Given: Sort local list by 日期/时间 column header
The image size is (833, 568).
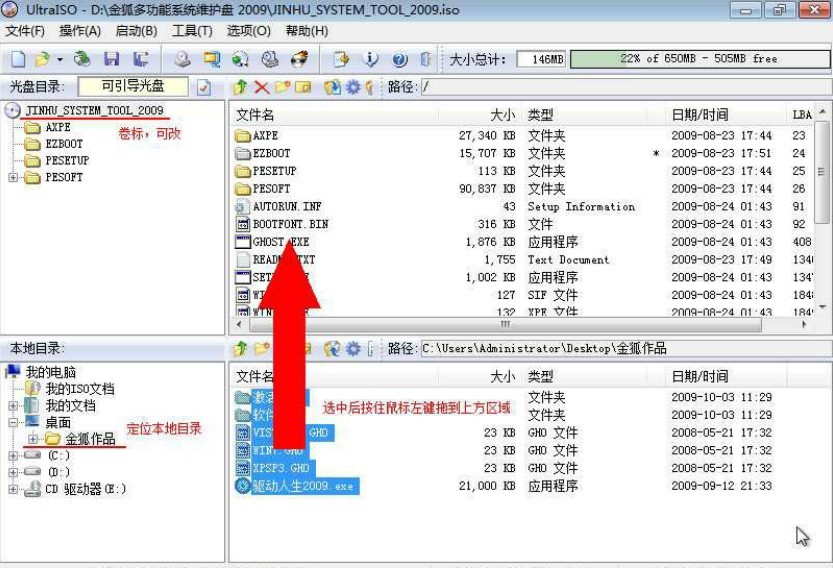Looking at the screenshot, I should point(725,377).
